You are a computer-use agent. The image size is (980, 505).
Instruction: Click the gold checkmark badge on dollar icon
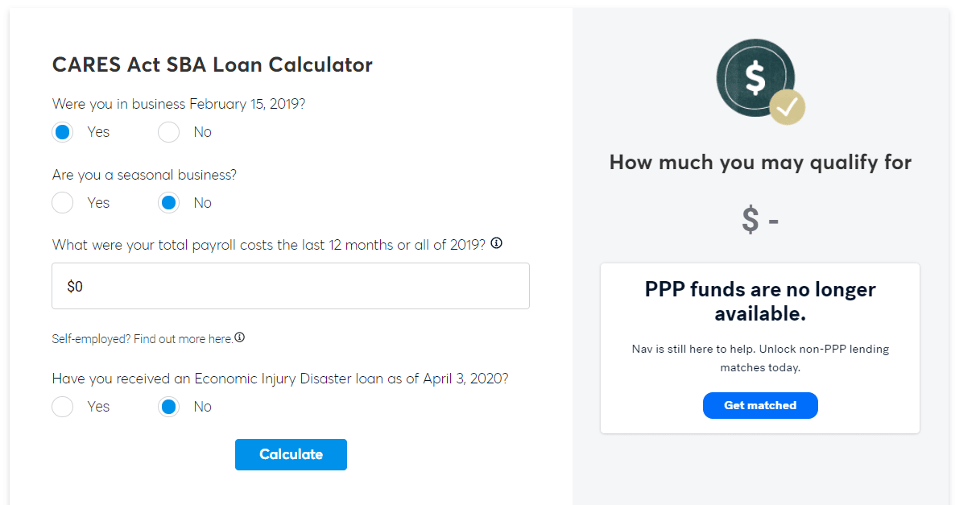point(787,106)
